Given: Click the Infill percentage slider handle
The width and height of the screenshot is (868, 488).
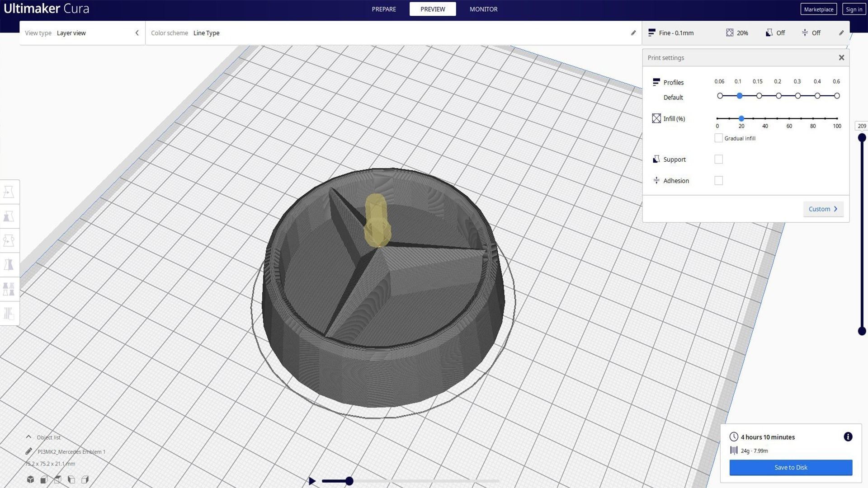Looking at the screenshot, I should point(741,118).
